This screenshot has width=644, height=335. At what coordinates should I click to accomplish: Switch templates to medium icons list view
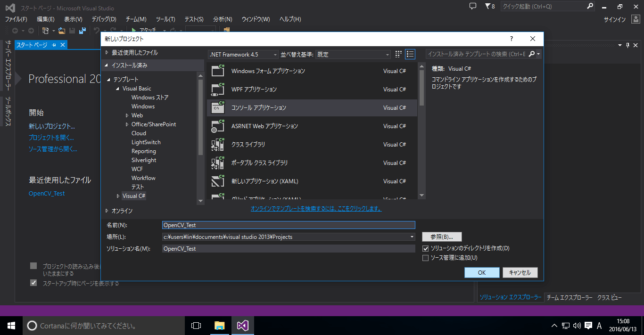pos(410,54)
